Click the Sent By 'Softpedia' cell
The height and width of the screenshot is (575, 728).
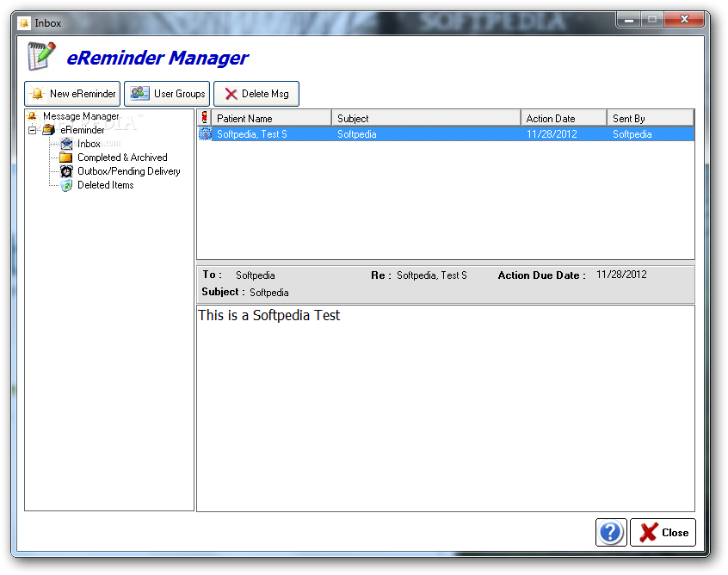click(632, 134)
